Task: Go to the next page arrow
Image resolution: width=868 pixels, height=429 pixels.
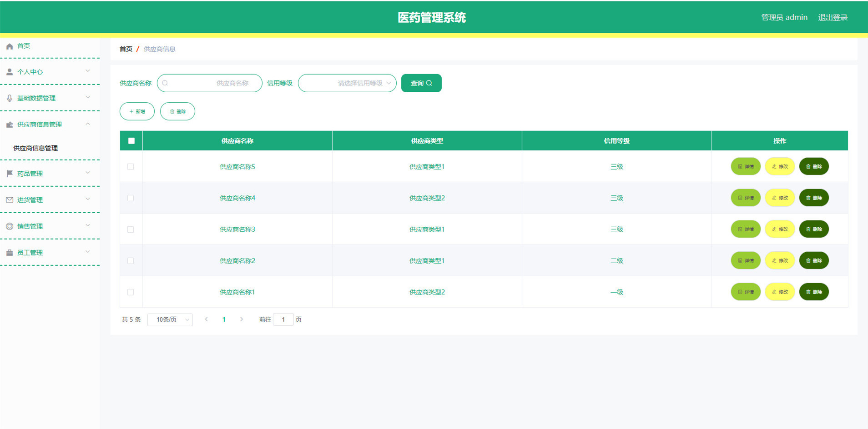Action: [242, 319]
